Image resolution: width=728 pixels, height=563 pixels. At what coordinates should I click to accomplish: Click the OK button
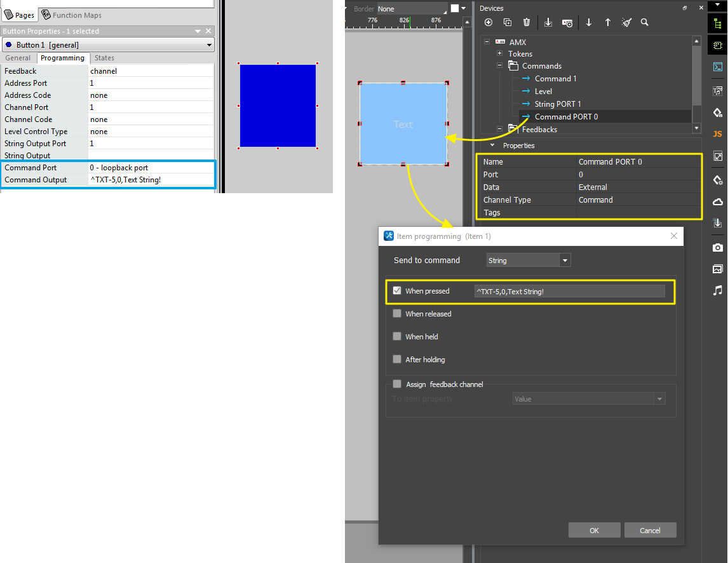pyautogui.click(x=594, y=531)
